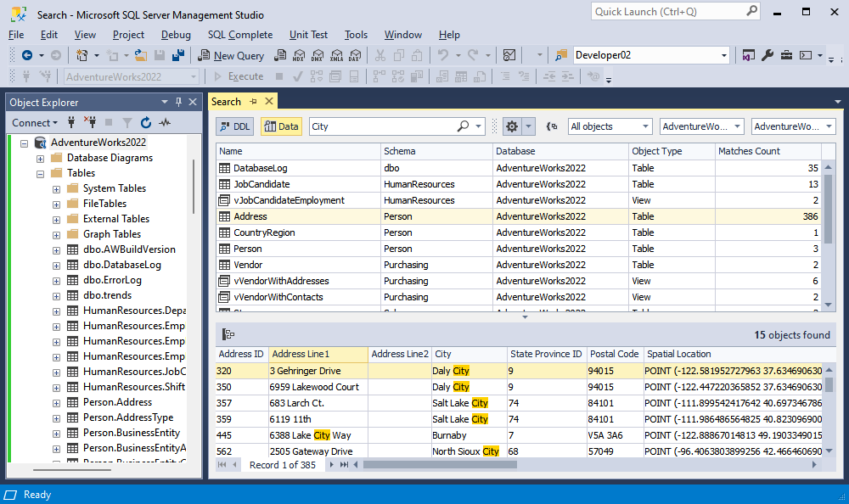Viewport: 849px width, 504px height.
Task: Collapse the Tables node
Action: [x=40, y=174]
